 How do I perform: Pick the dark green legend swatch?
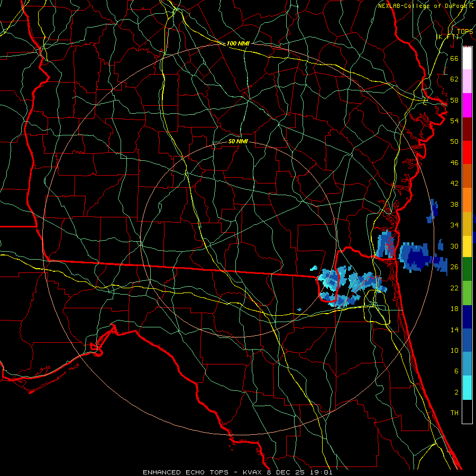[x=467, y=269]
